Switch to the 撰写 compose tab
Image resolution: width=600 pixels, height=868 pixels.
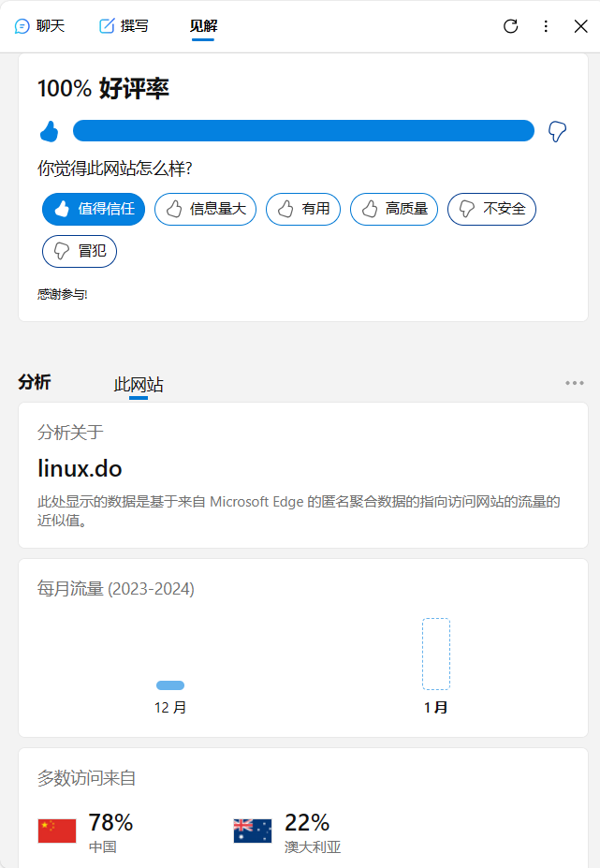[124, 26]
